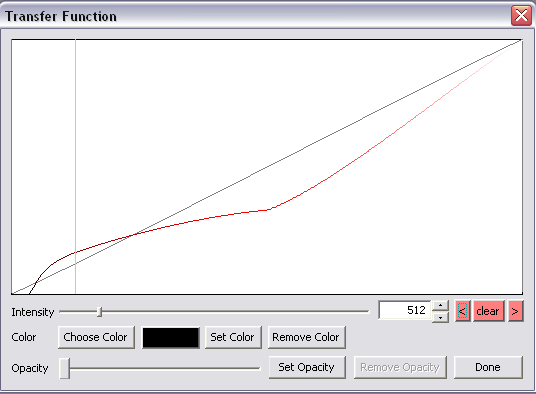Click Done to finish editing
Image resolution: width=536 pixels, height=394 pixels.
(x=488, y=367)
